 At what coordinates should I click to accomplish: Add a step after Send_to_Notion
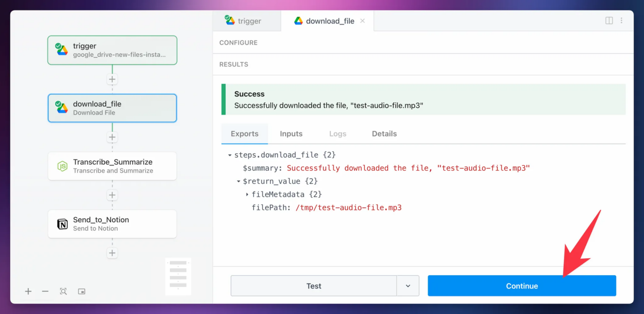pos(112,253)
